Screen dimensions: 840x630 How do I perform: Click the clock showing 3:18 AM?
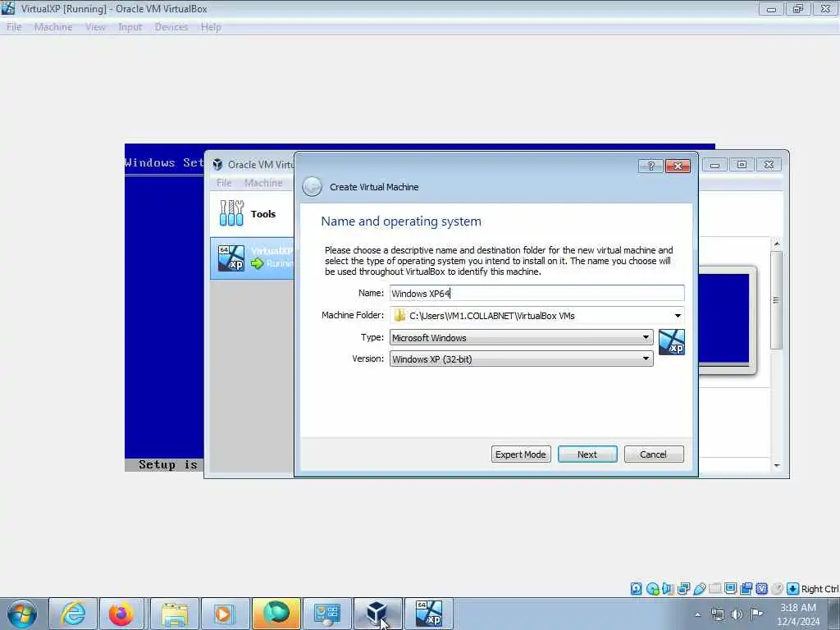tap(797, 608)
